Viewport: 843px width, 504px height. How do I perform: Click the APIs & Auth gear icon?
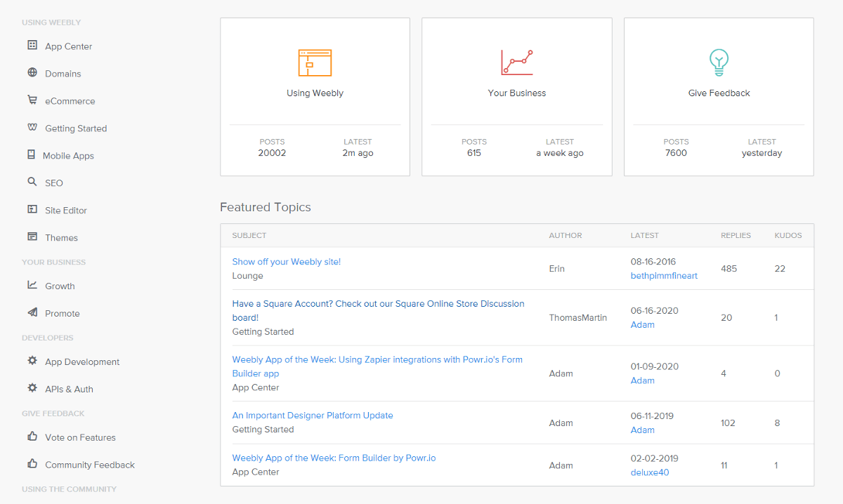32,388
